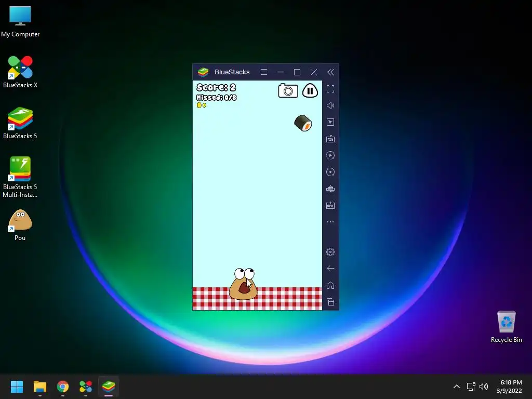Viewport: 532px width, 399px height.
Task: Click the Missed: 0/8 counter
Action: click(217, 98)
